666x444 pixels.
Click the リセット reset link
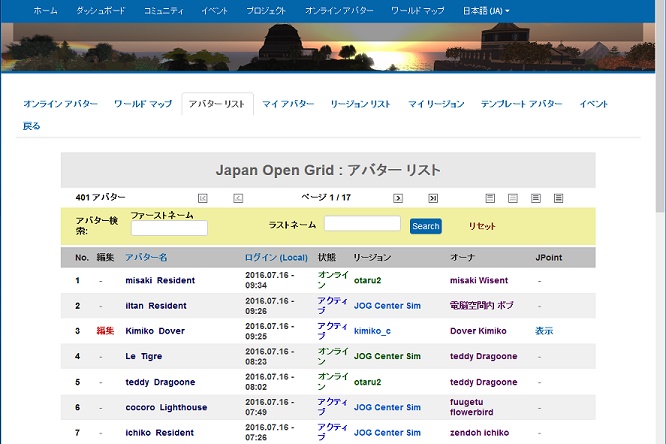point(482,226)
